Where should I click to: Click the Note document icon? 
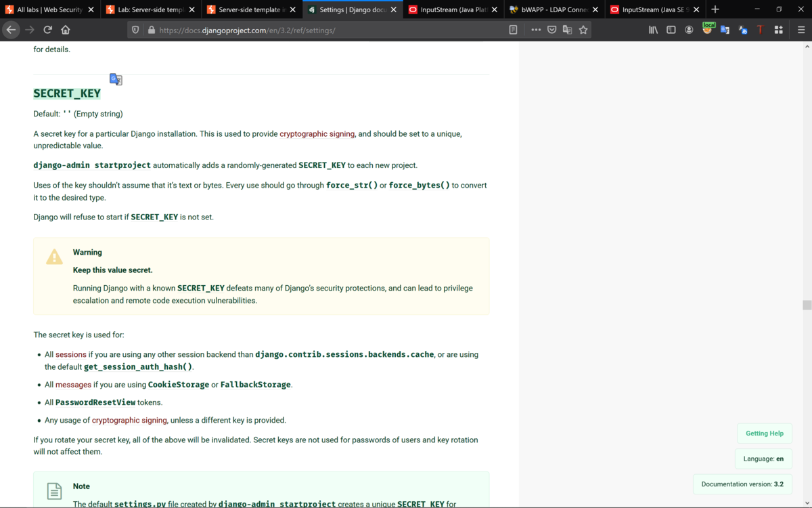click(x=54, y=491)
